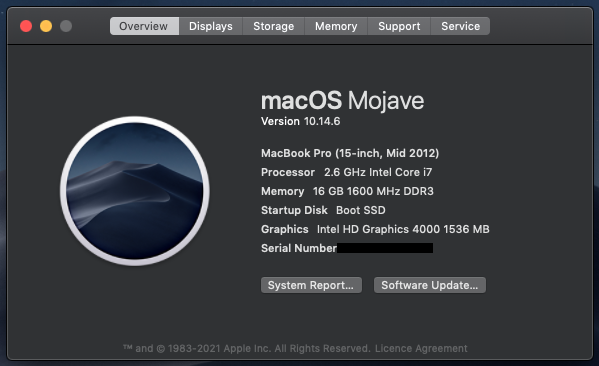Switch to the Overview tab

pyautogui.click(x=144, y=26)
